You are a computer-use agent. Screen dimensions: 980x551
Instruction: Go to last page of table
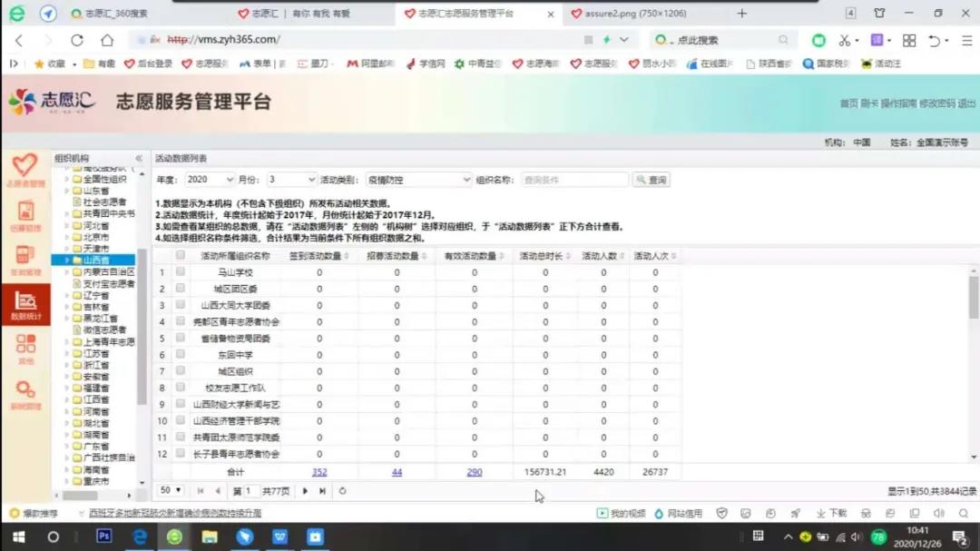pyautogui.click(x=322, y=491)
